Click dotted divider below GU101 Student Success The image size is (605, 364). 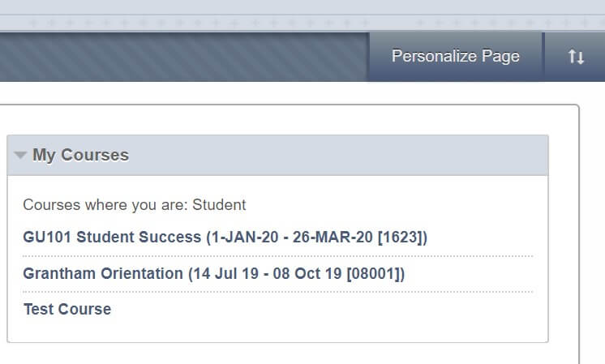pyautogui.click(x=277, y=256)
